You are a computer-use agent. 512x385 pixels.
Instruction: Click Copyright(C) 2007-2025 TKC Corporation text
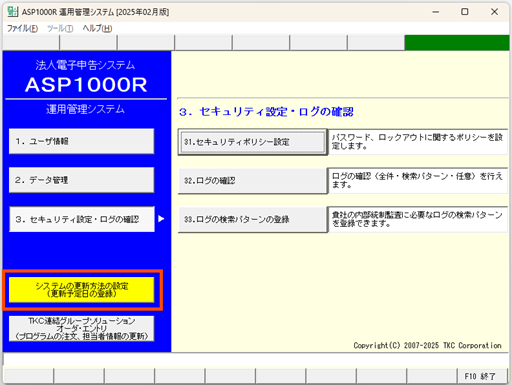pos(427,345)
